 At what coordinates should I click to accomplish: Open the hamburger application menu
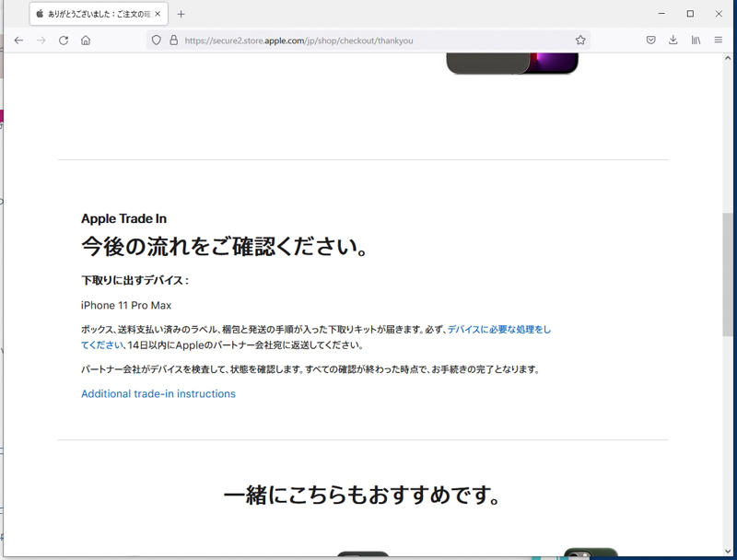(x=719, y=40)
